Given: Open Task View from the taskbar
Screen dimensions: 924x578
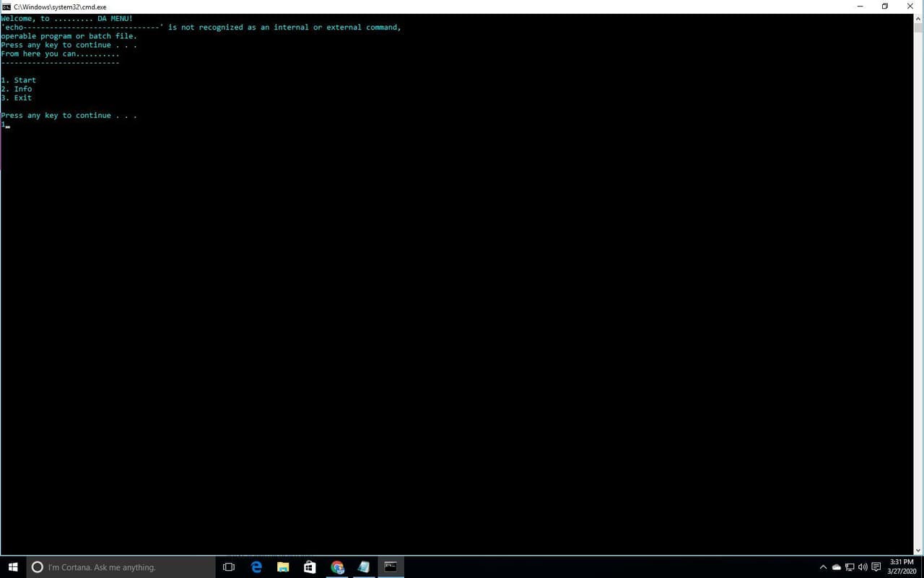Looking at the screenshot, I should pyautogui.click(x=229, y=567).
